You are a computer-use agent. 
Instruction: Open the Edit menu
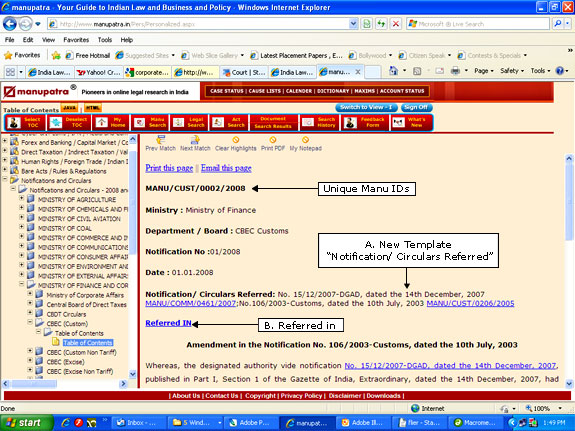pyautogui.click(x=28, y=40)
